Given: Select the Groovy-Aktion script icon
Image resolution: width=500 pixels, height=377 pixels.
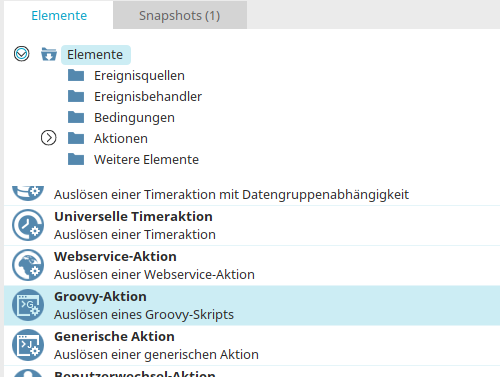Looking at the screenshot, I should [x=28, y=305].
